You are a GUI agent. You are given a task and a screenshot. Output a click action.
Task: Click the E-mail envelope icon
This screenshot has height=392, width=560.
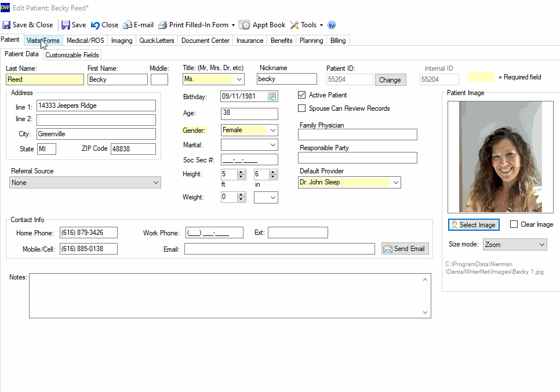coord(128,25)
